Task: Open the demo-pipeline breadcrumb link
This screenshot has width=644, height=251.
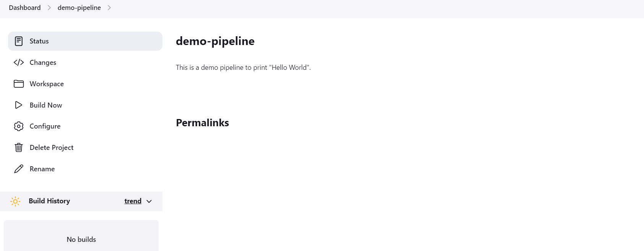Action: (x=79, y=8)
